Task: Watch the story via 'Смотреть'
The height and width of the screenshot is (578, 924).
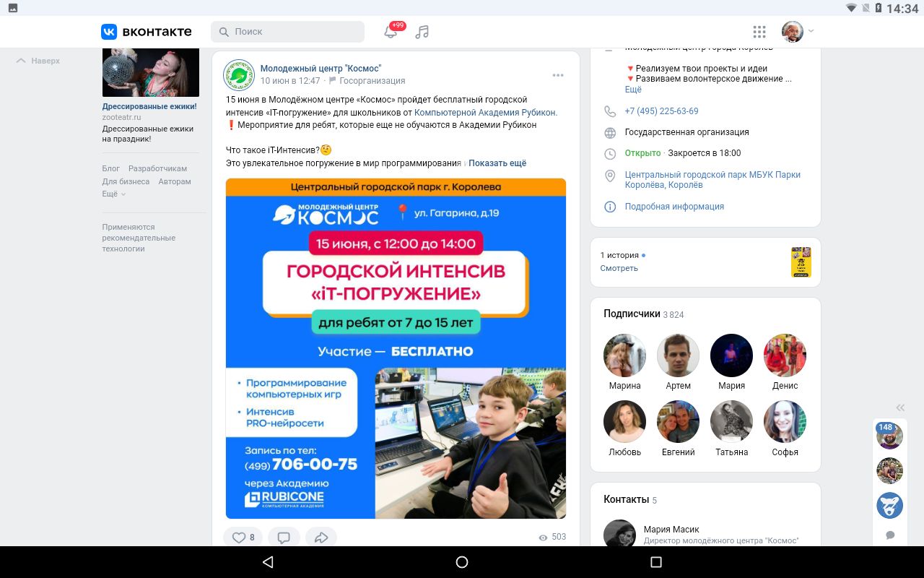Action: click(x=619, y=268)
